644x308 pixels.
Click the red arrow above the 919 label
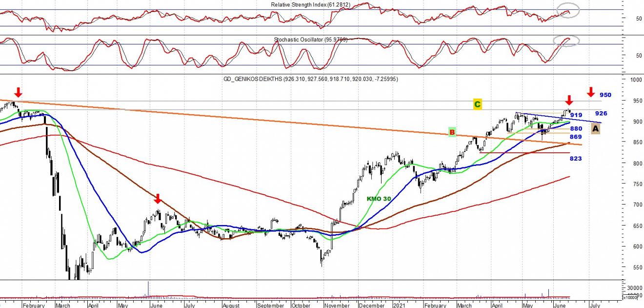pyautogui.click(x=569, y=101)
